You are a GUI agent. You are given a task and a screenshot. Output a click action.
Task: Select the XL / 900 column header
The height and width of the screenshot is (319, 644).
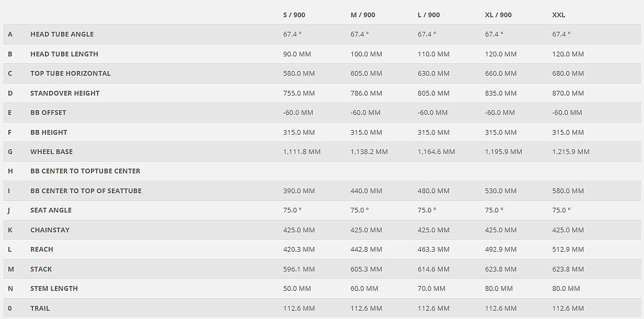pos(498,15)
